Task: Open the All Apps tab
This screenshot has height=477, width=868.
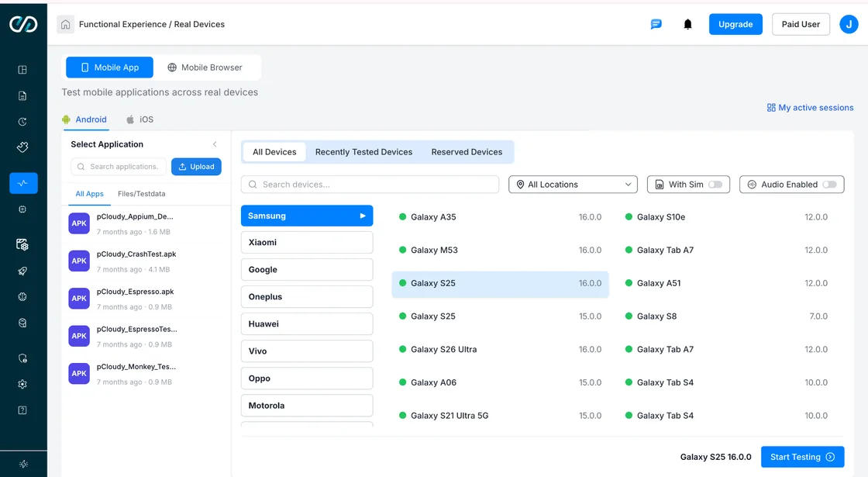Action: [90, 194]
